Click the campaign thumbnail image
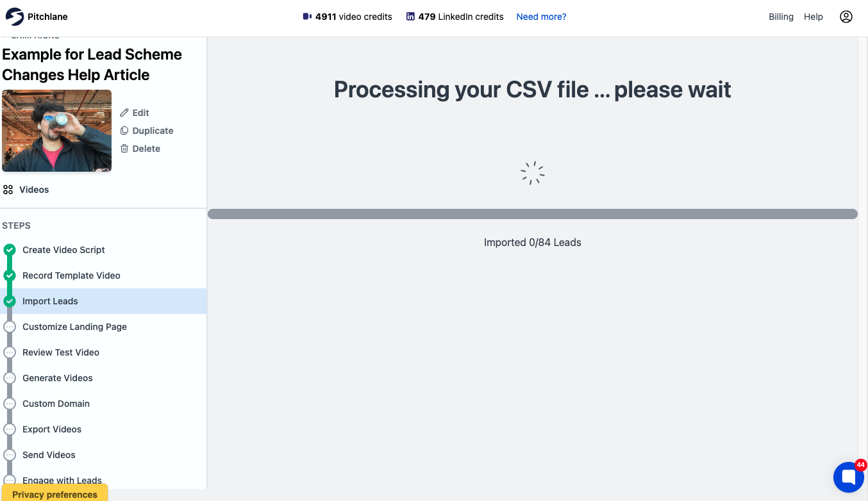Screen dimensions: 868x501 click(x=56, y=131)
